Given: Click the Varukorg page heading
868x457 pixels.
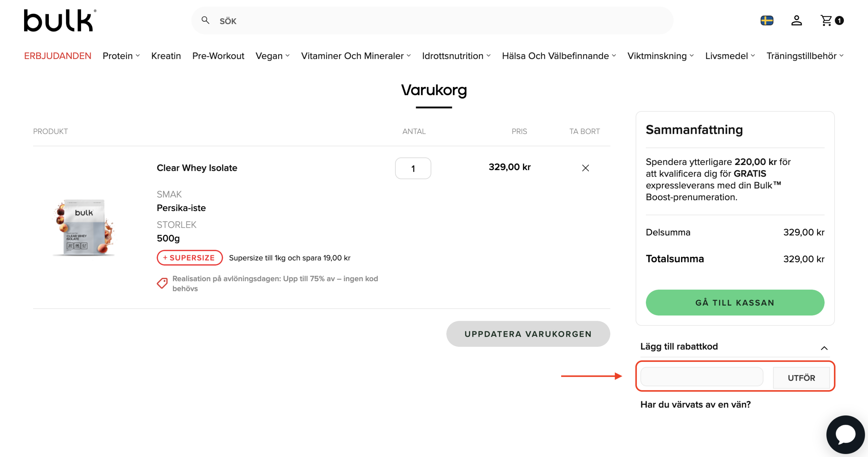Looking at the screenshot, I should point(434,90).
